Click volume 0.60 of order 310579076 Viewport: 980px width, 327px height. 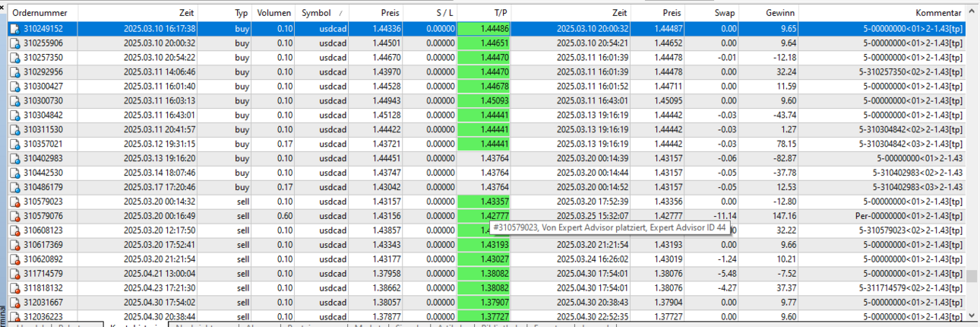pos(286,216)
